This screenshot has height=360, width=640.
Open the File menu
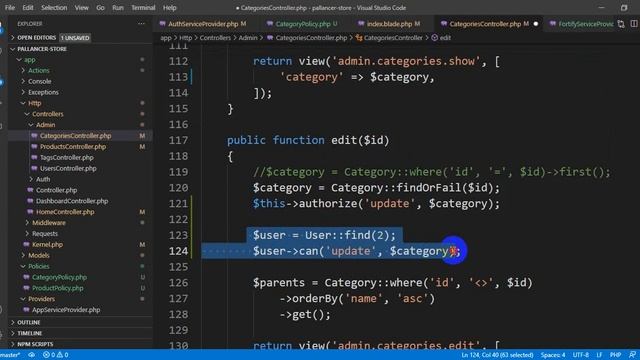click(10, 8)
